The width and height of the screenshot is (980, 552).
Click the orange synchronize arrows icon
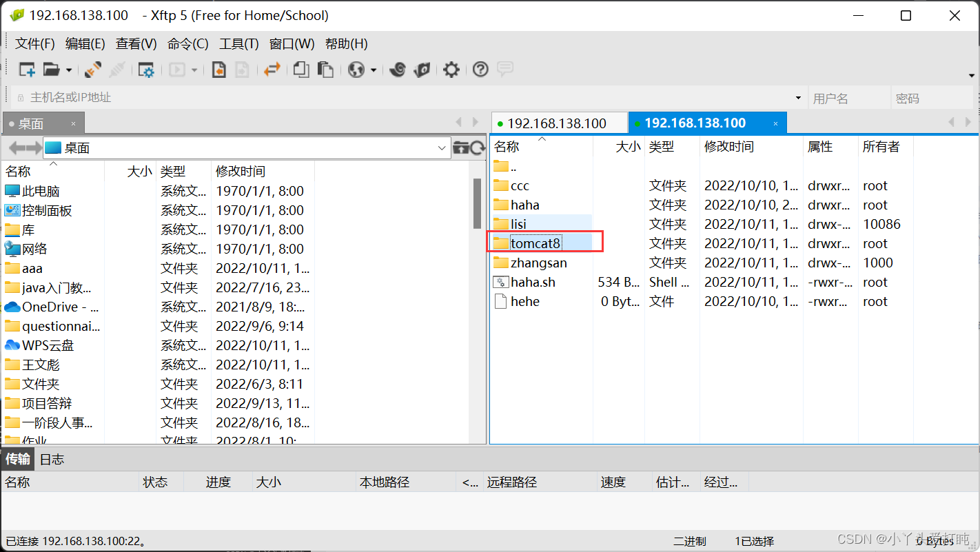pyautogui.click(x=272, y=70)
